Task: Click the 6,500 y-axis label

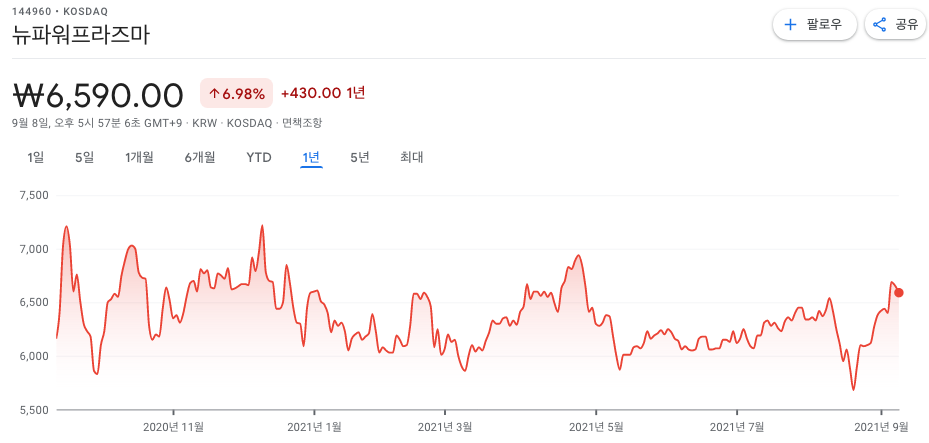Action: [36, 303]
